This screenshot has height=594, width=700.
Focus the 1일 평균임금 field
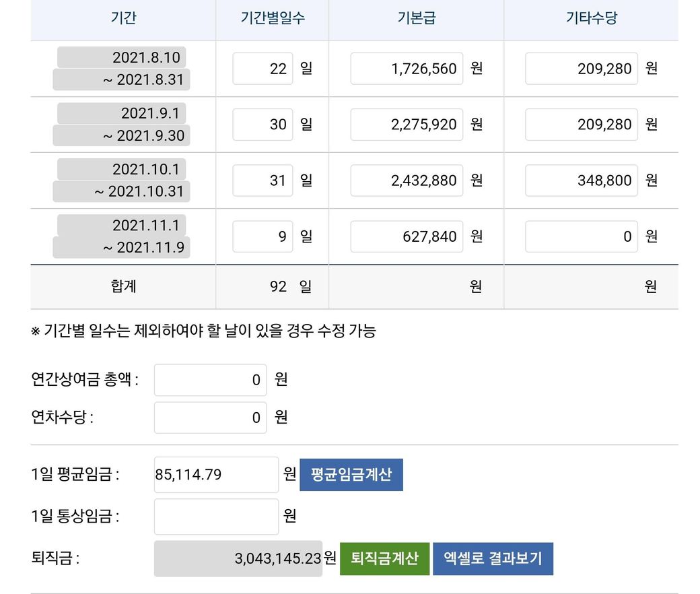[x=216, y=475]
